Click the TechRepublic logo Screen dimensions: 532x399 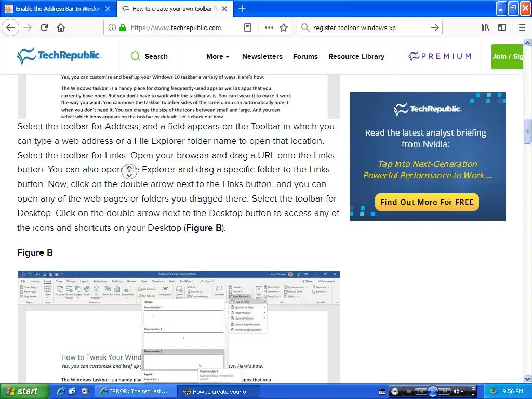tap(59, 56)
